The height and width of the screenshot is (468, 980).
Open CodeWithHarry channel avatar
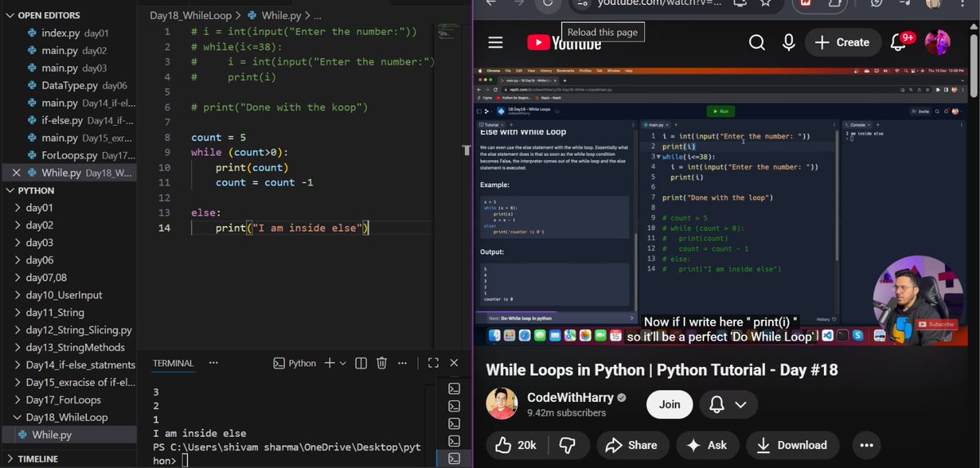(501, 404)
